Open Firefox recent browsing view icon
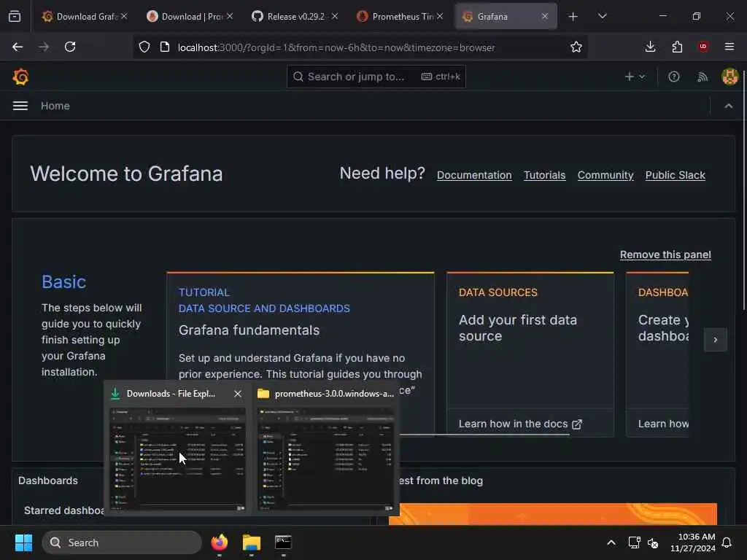747x560 pixels. point(15,16)
